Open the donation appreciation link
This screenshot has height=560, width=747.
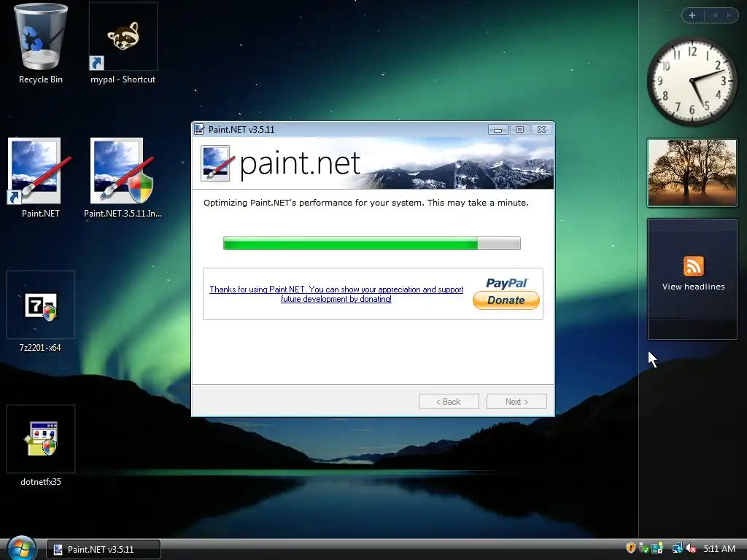coord(336,294)
